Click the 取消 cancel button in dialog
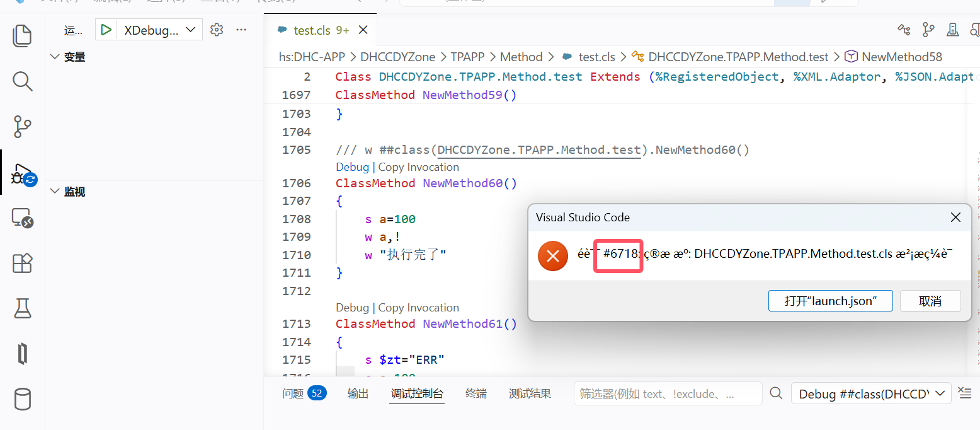The height and width of the screenshot is (430, 980). tap(930, 301)
